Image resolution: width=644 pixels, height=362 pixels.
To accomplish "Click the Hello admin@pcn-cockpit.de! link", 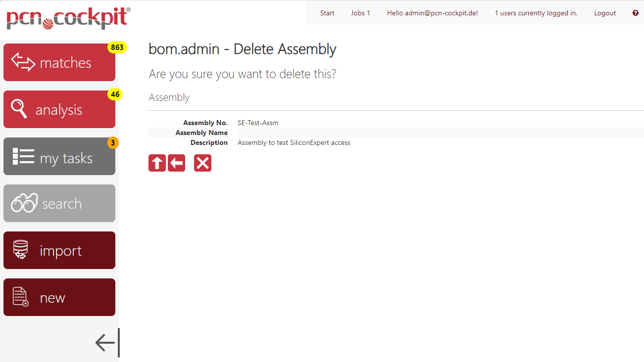I will pyautogui.click(x=432, y=13).
